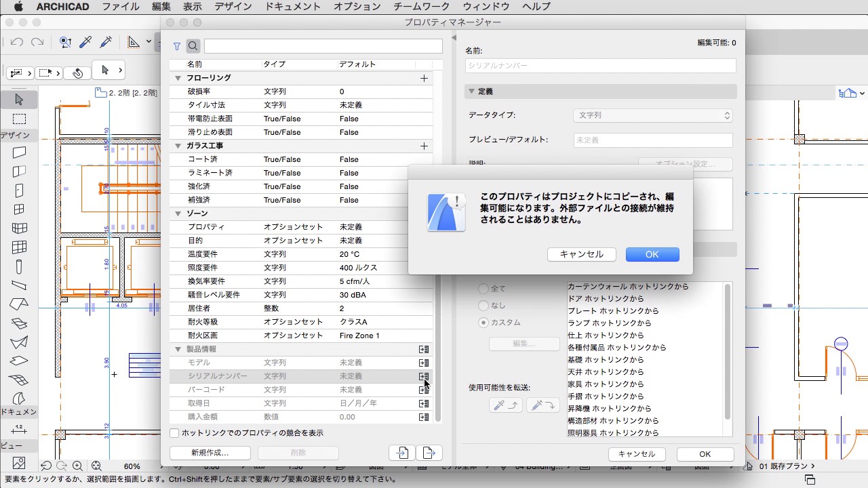
Task: Select the カスタム radio button
Action: [x=484, y=323]
